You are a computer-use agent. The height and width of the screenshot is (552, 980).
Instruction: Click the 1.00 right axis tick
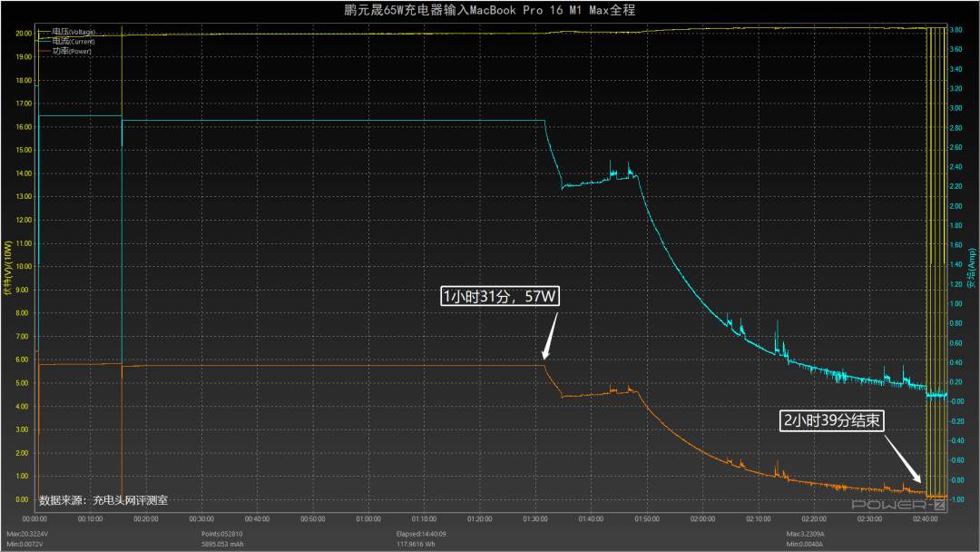click(x=956, y=304)
